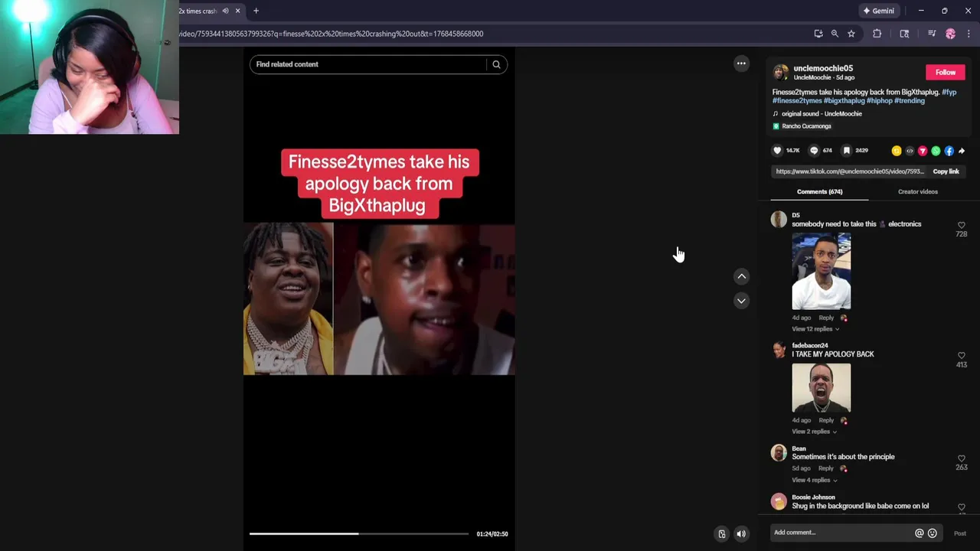Like Bean's comment
This screenshot has width=980, height=551.
coord(962,458)
